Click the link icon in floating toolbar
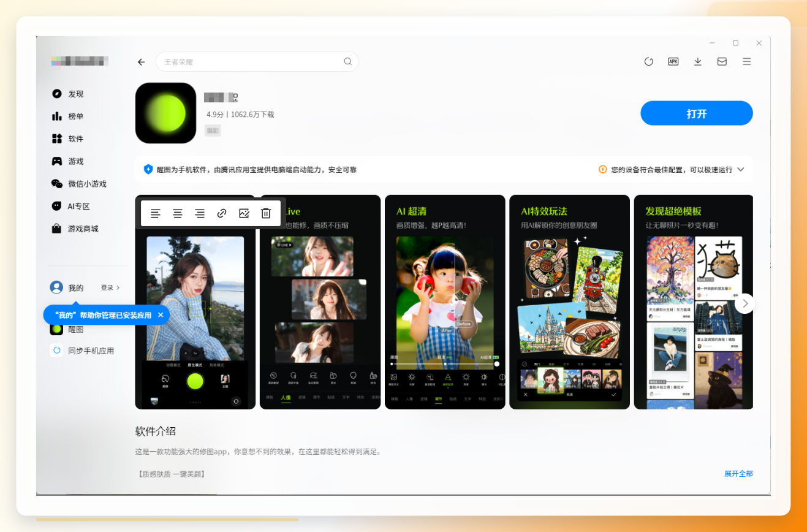807x532 pixels. pos(222,213)
